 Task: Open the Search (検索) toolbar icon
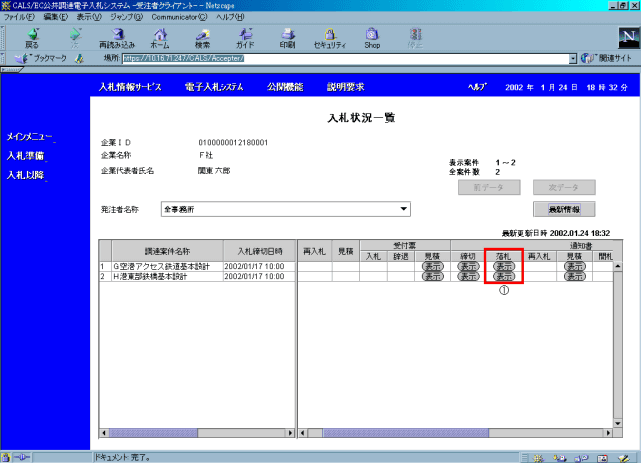(202, 38)
